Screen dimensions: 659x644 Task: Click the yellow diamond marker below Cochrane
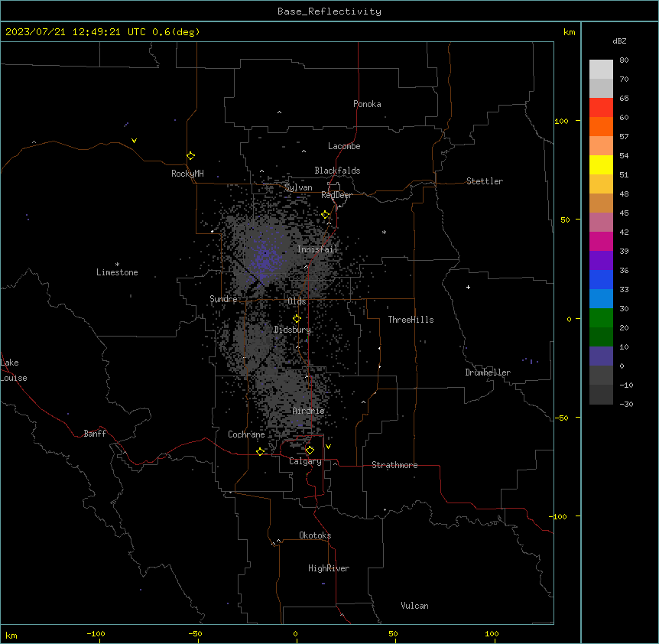pyautogui.click(x=260, y=451)
